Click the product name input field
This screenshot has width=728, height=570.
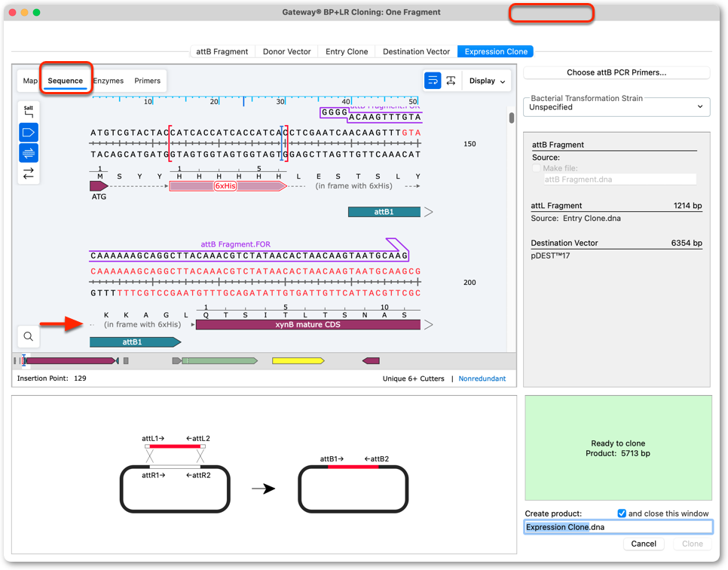[619, 527]
